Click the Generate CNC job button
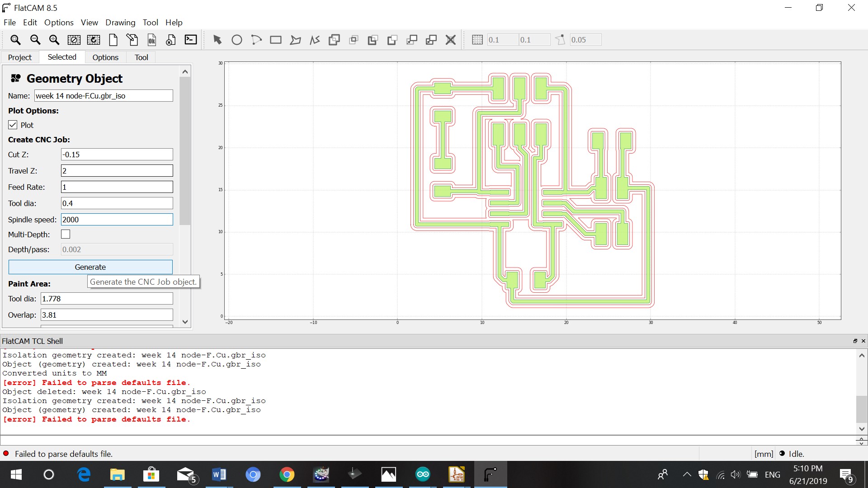 click(90, 267)
